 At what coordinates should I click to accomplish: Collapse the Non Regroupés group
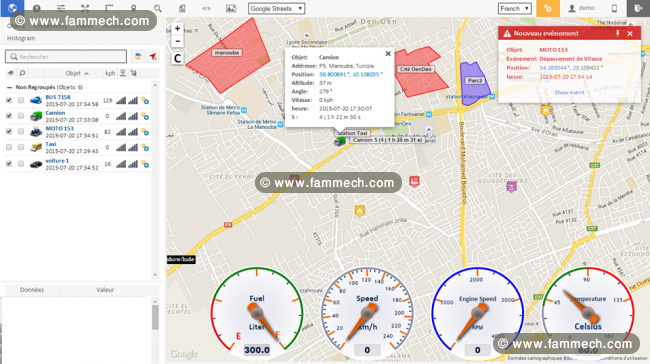[9, 87]
